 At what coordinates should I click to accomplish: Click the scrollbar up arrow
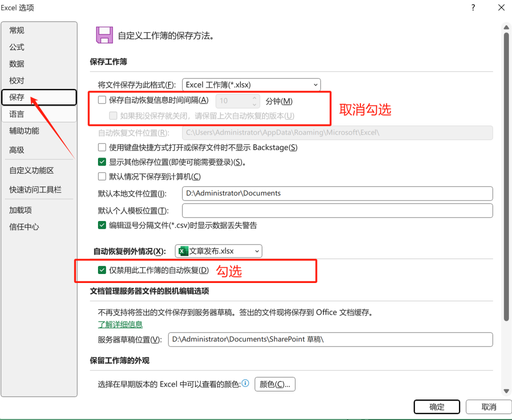(506, 27)
